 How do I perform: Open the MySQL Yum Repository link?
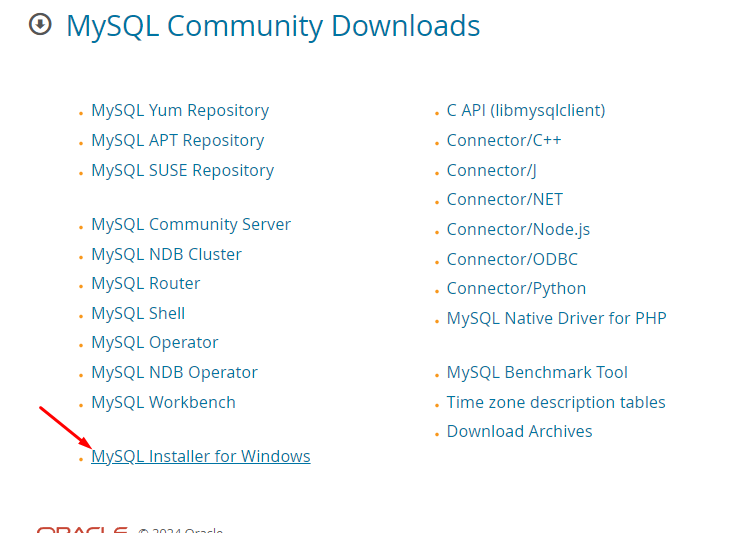[x=180, y=111]
